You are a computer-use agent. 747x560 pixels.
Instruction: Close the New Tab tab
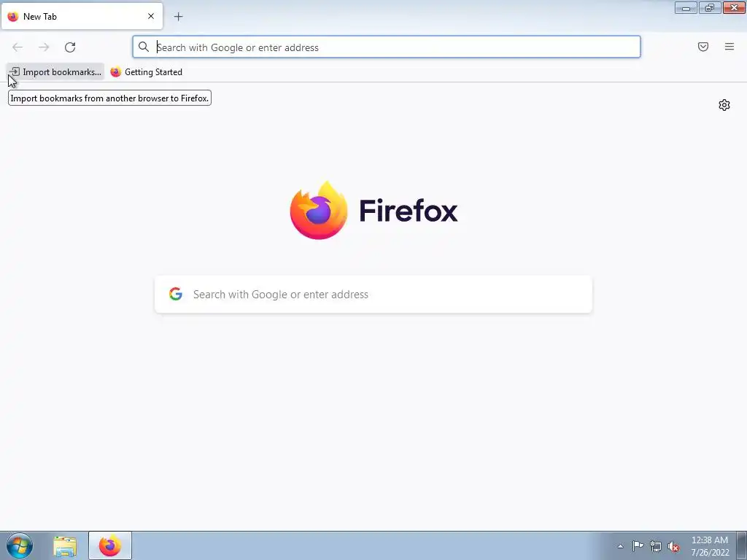tap(150, 16)
